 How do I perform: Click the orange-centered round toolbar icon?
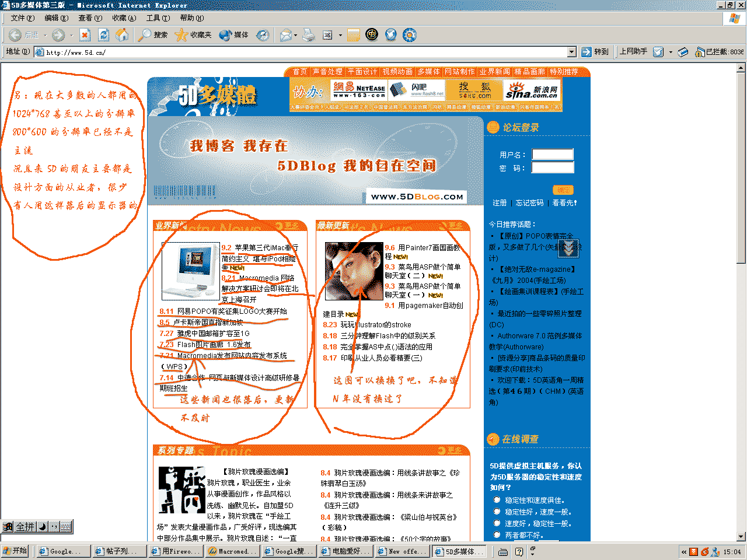point(410,35)
